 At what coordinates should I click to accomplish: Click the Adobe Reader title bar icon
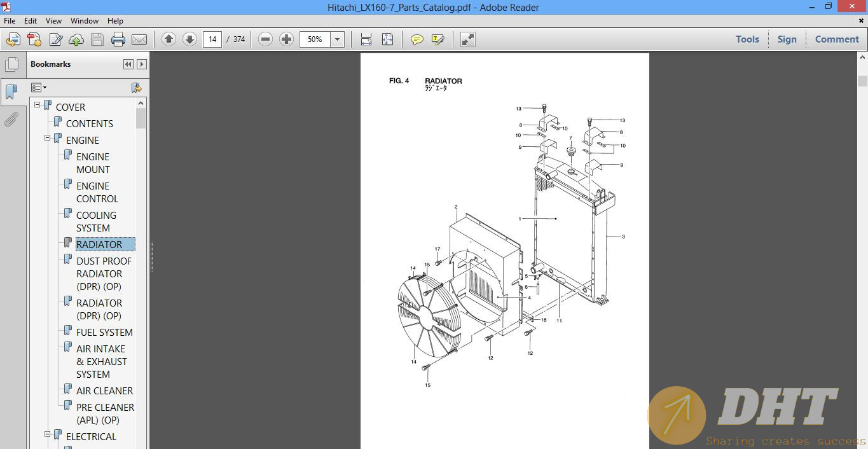[x=6, y=7]
